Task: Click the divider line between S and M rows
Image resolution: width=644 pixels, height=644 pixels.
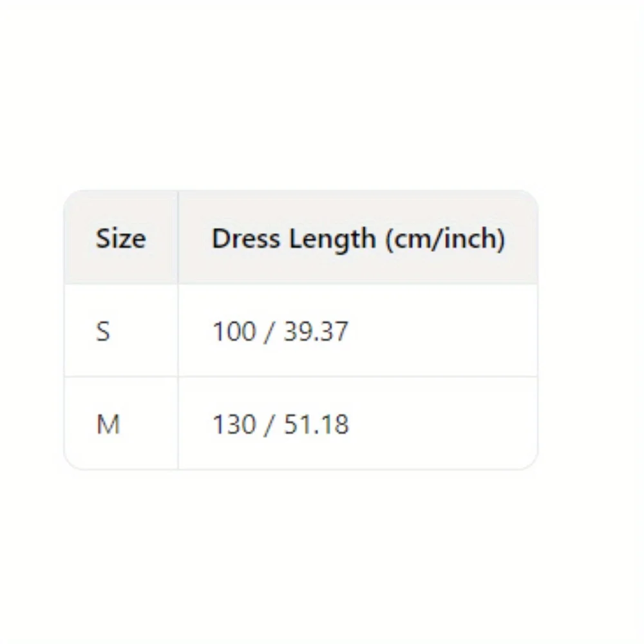Action: (300, 377)
